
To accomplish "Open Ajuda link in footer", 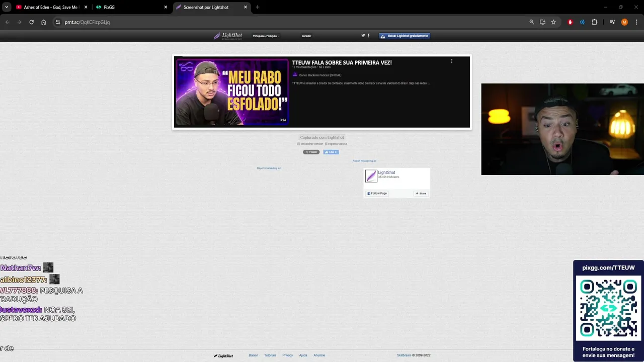I will (303, 355).
